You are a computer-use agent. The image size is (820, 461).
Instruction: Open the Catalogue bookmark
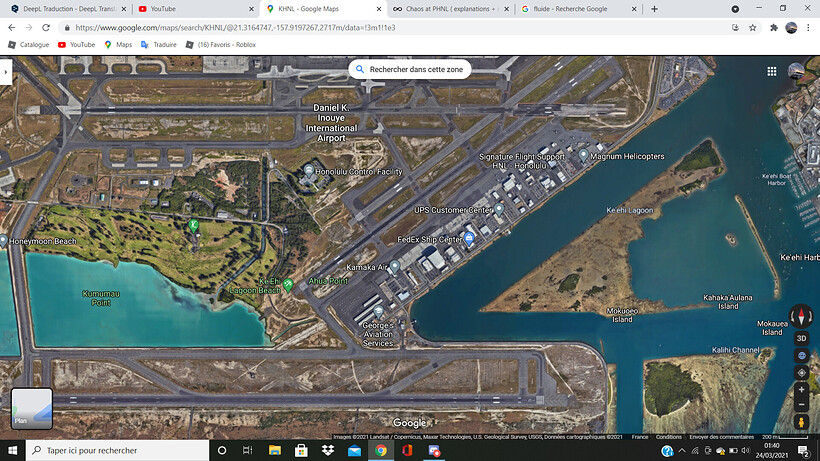point(29,45)
